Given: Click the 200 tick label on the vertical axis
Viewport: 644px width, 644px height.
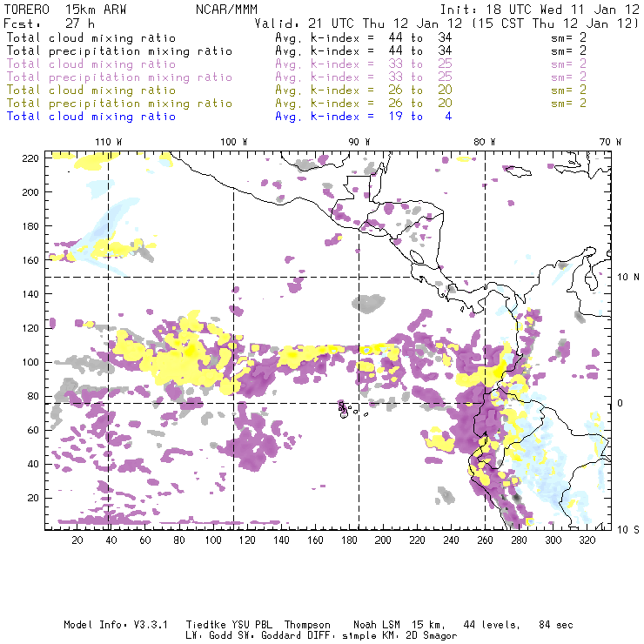Looking at the screenshot, I should pyautogui.click(x=31, y=191).
